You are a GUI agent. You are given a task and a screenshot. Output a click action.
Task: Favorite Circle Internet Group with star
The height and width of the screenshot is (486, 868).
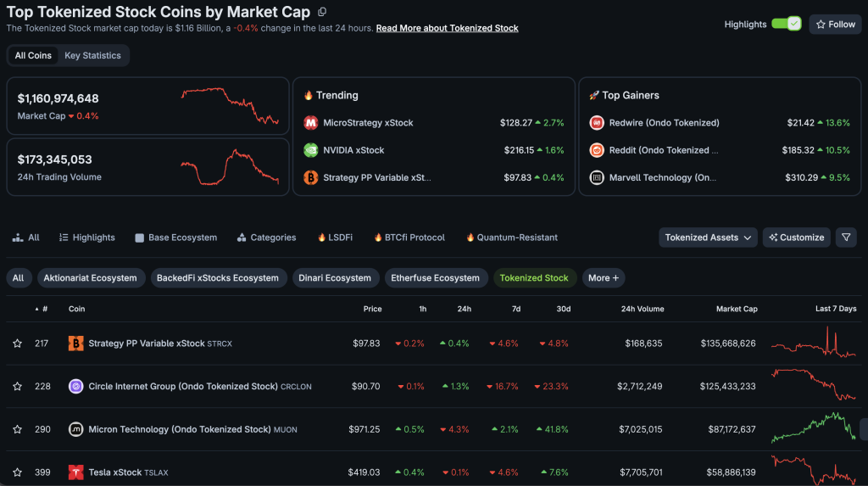coord(18,386)
